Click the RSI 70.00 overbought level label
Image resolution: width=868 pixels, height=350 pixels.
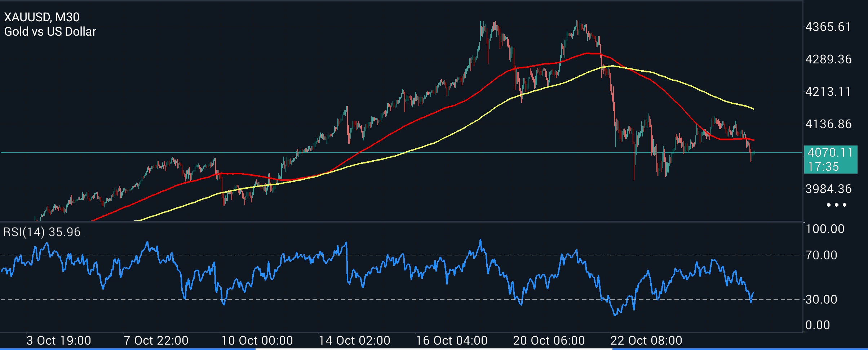point(821,255)
